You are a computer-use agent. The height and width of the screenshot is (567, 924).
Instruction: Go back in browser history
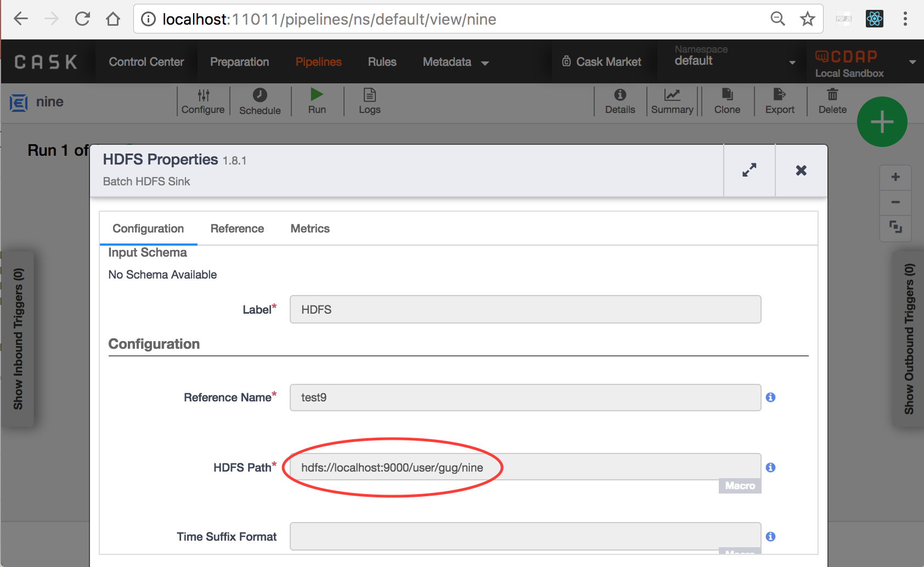click(21, 19)
